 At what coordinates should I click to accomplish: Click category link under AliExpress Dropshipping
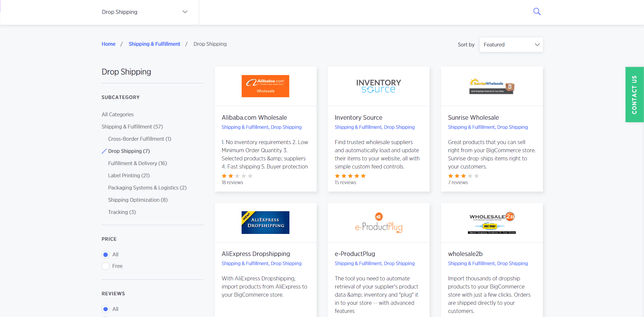coord(262,263)
